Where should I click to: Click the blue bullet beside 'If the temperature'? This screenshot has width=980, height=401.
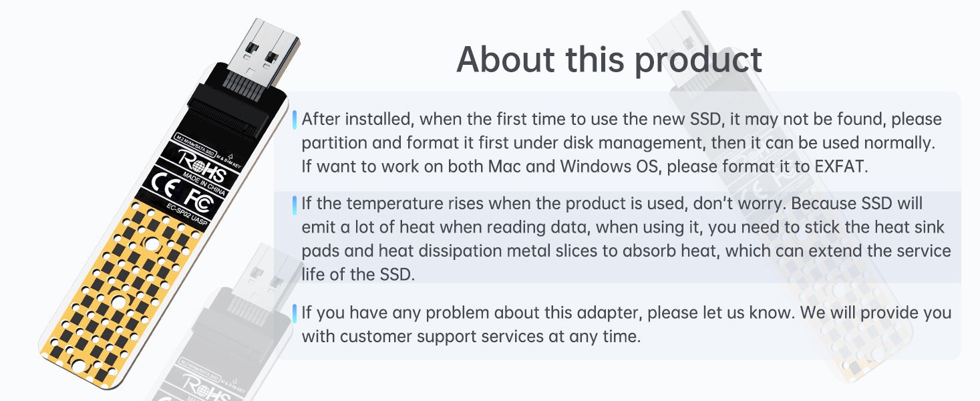[294, 205]
